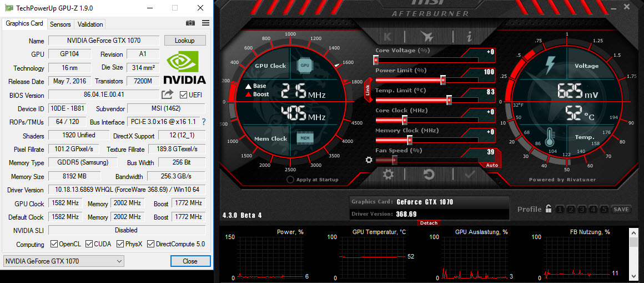Screen dimensions: 644x283
Task: Toggle the Link button for power and temp
Action: click(368, 91)
